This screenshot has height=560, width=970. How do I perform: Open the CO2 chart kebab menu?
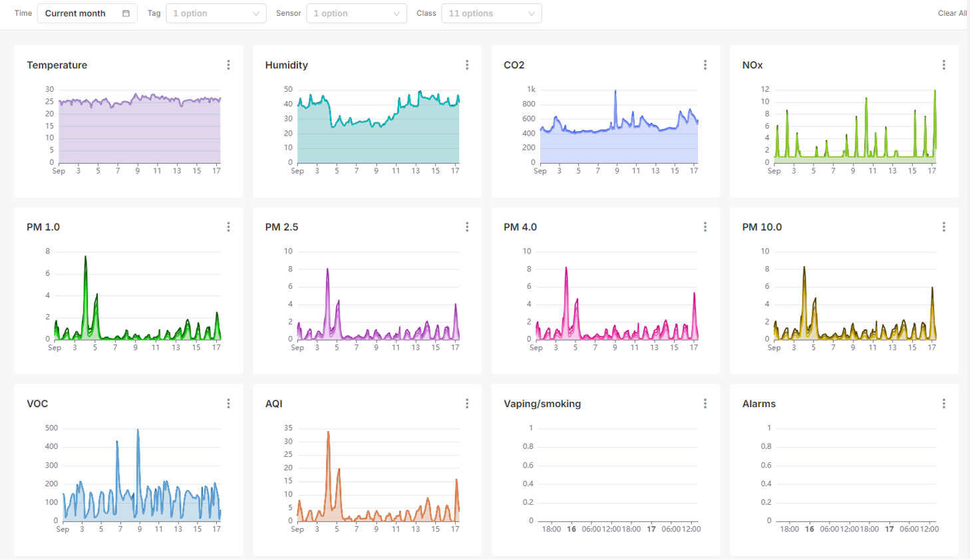tap(705, 65)
